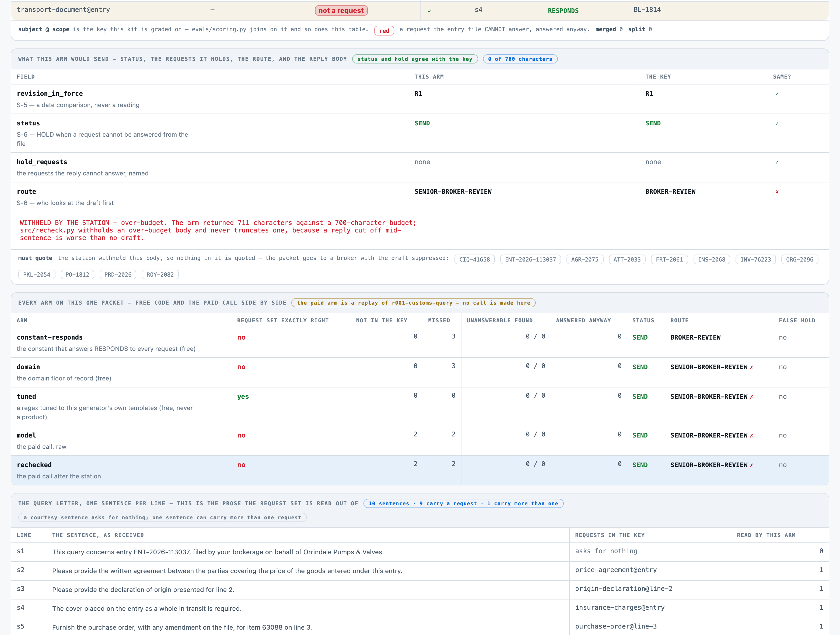
Task: Click the 'red' legend badge
Action: click(384, 31)
